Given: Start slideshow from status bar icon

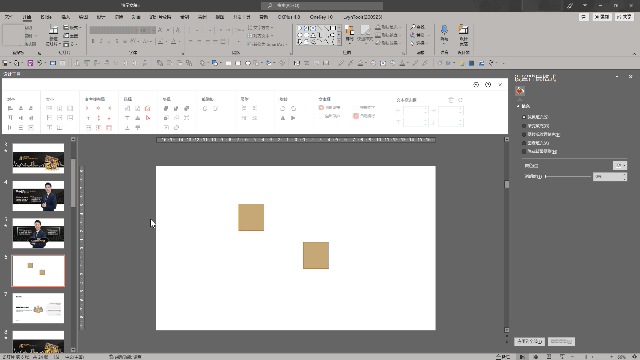Looking at the screenshot, I should point(562,357).
